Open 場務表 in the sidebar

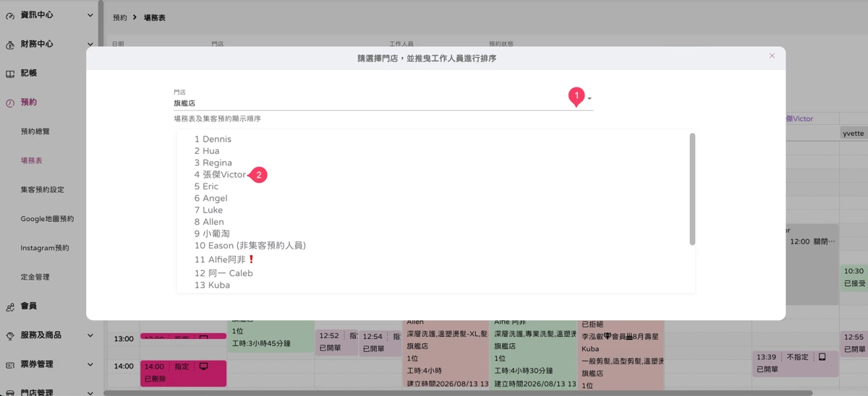pos(32,160)
